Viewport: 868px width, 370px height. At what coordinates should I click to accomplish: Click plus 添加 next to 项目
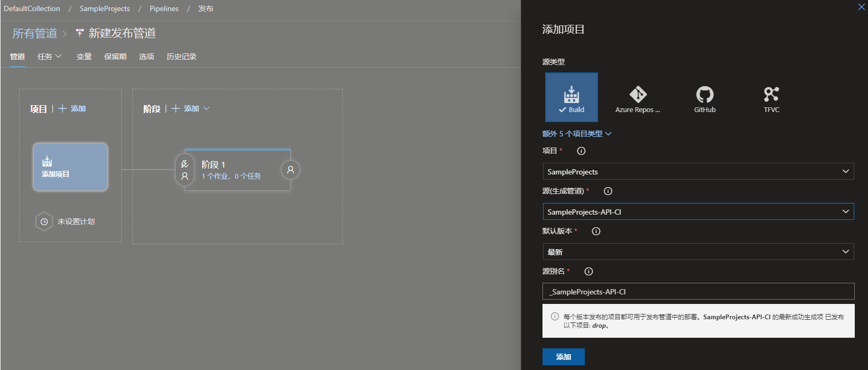pos(72,108)
